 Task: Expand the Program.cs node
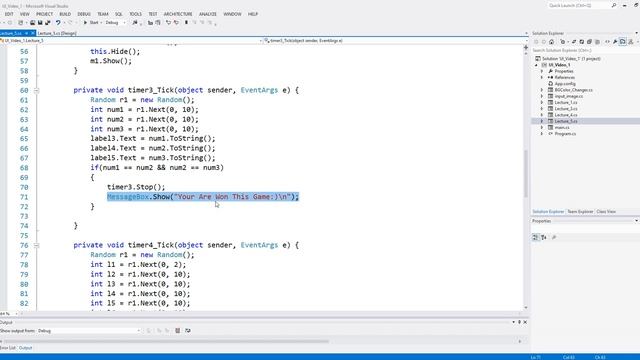coord(542,133)
